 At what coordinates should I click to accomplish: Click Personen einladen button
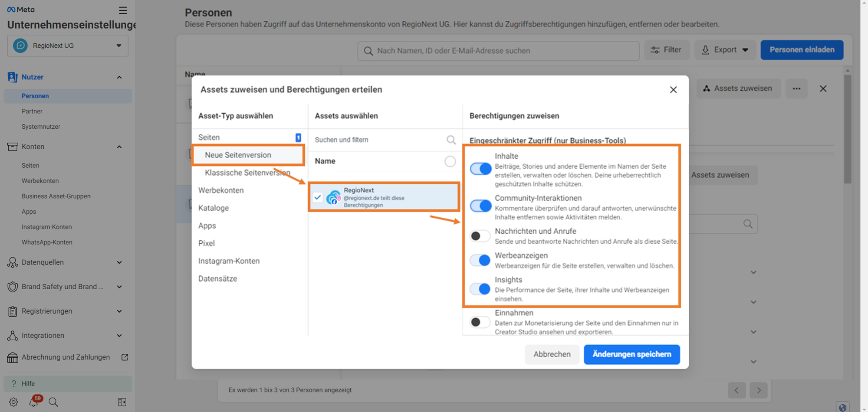[x=802, y=50]
